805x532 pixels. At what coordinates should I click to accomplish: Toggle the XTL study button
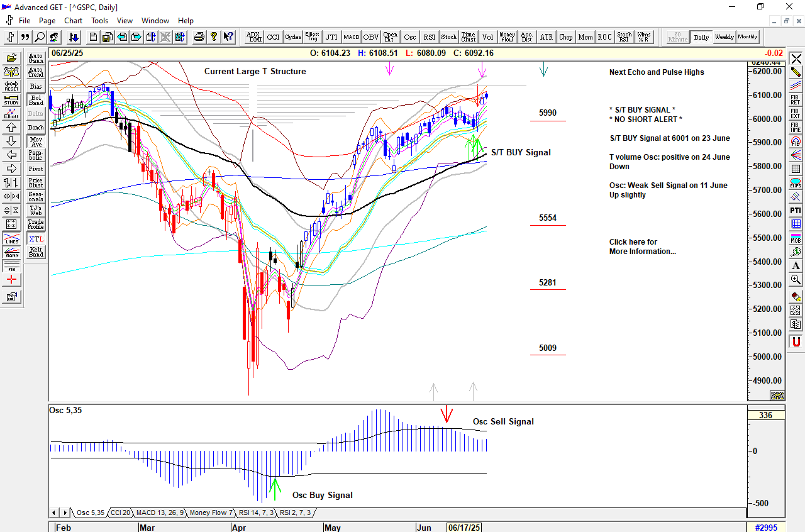(x=36, y=239)
